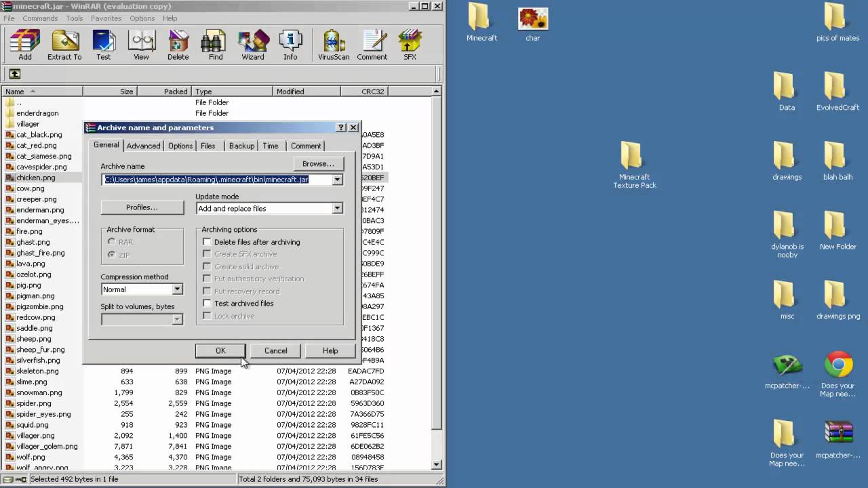The width and height of the screenshot is (868, 488).
Task: Select the Data folder on desktop
Action: tap(787, 91)
